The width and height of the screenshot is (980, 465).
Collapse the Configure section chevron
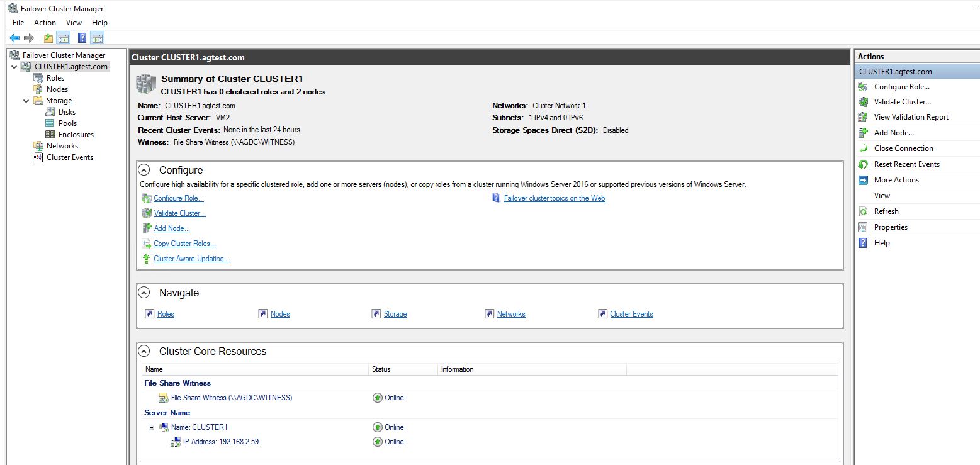pyautogui.click(x=144, y=170)
